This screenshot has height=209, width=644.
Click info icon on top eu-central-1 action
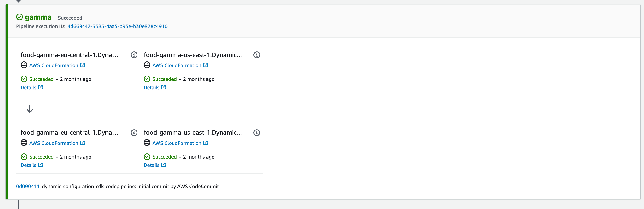point(134,55)
